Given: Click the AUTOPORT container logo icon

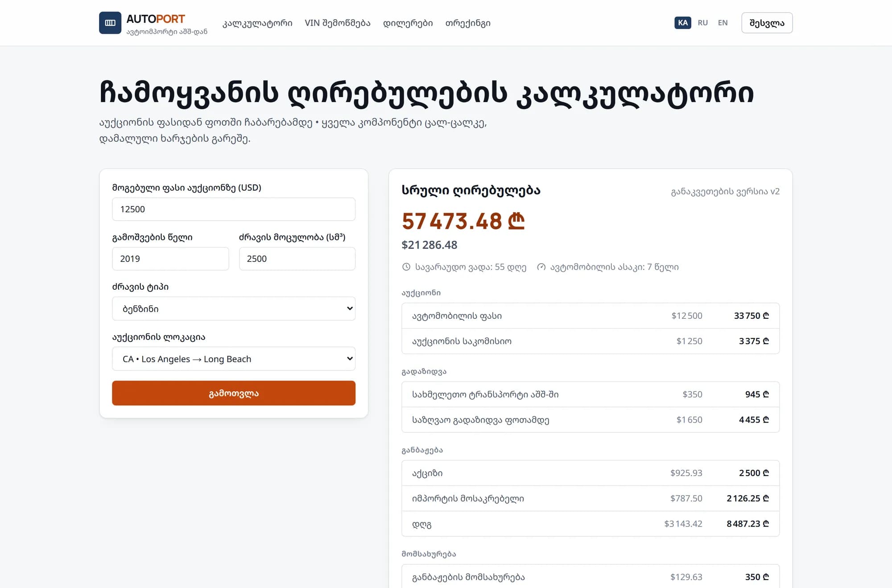Looking at the screenshot, I should (x=110, y=23).
